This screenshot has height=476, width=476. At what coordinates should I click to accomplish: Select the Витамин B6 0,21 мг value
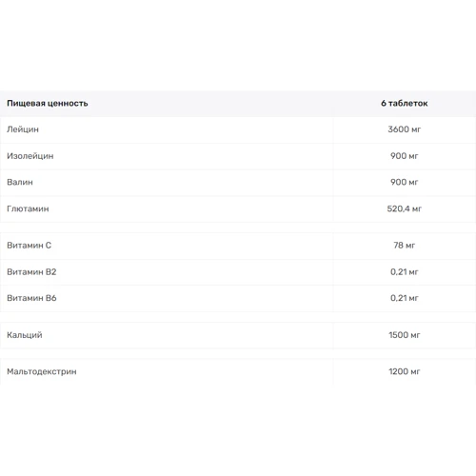coord(405,298)
